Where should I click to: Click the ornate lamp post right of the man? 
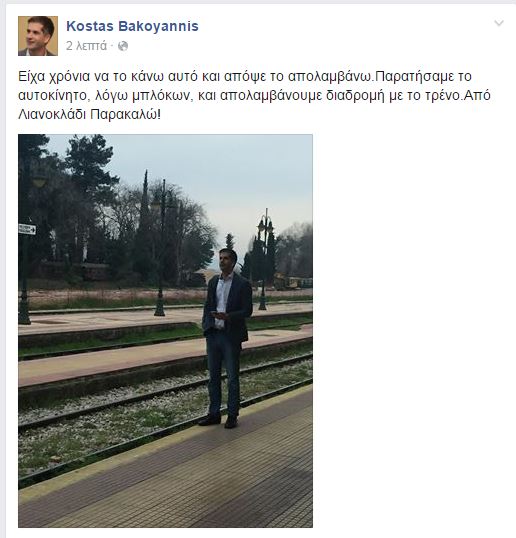click(265, 259)
